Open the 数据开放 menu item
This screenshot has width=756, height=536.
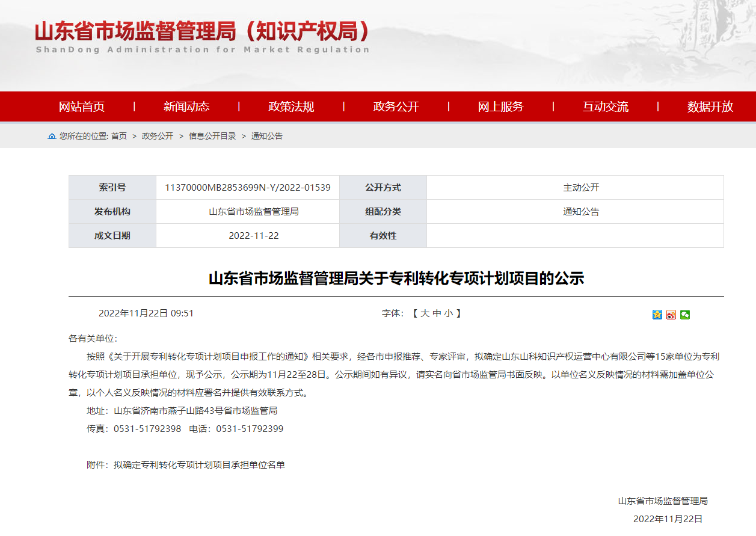pos(709,106)
